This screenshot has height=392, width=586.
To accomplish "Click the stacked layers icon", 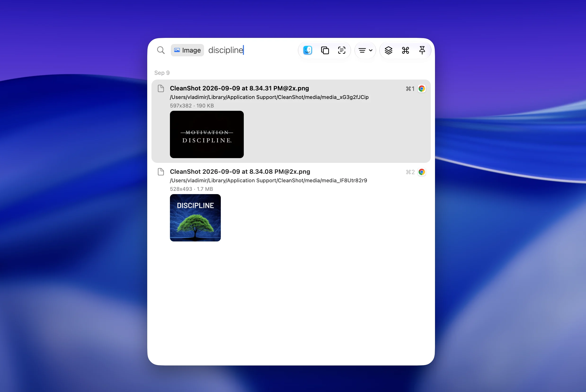I will (x=388, y=50).
